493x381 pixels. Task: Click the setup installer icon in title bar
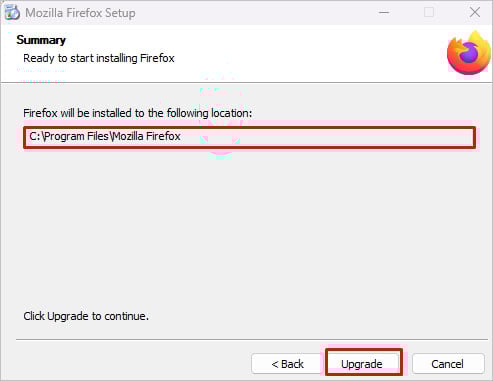pos(12,13)
